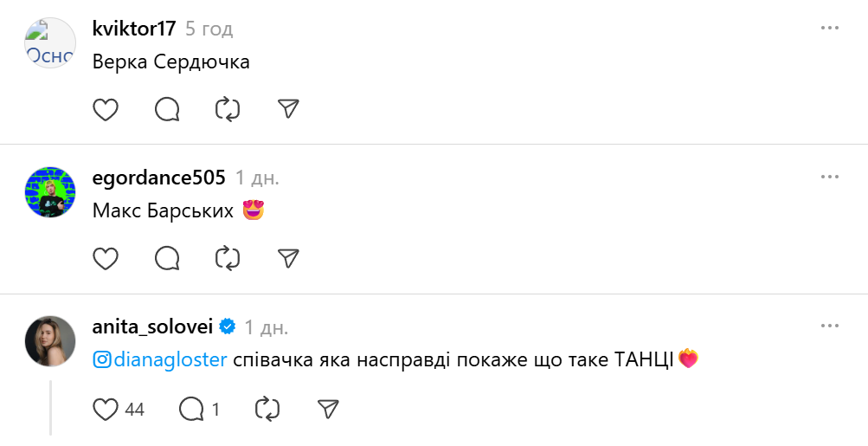Reply to egordance505's comment
Screen dimensions: 868x446
167,258
